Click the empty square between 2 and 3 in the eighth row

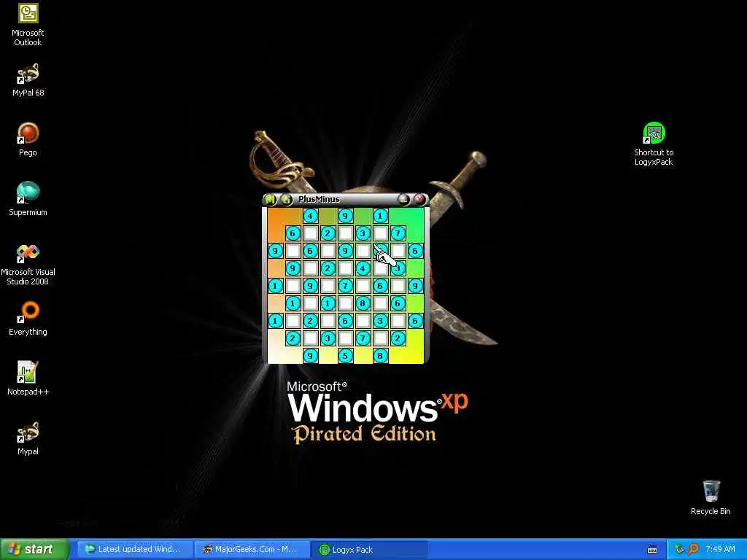(311, 338)
